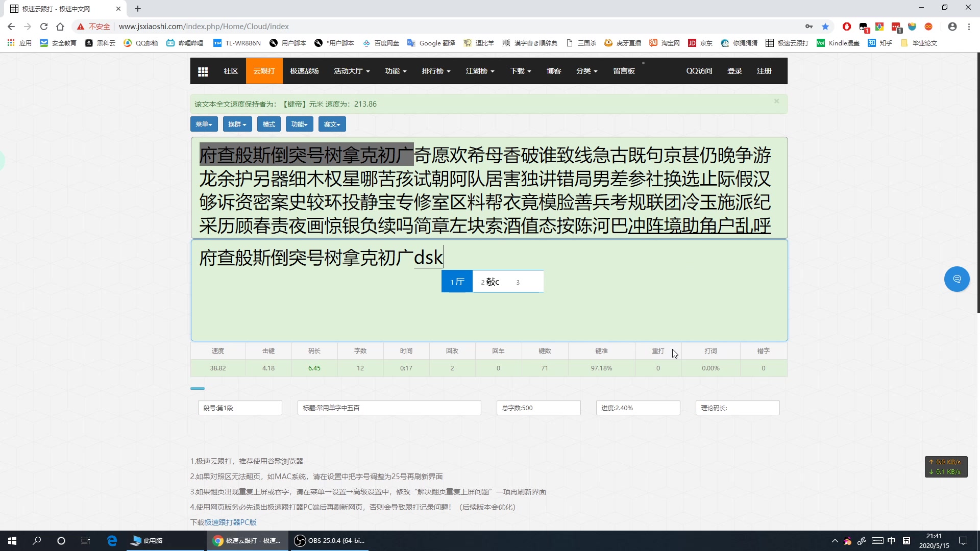Click the bookmark star in address bar
The width and height of the screenshot is (980, 551).
pyautogui.click(x=825, y=27)
